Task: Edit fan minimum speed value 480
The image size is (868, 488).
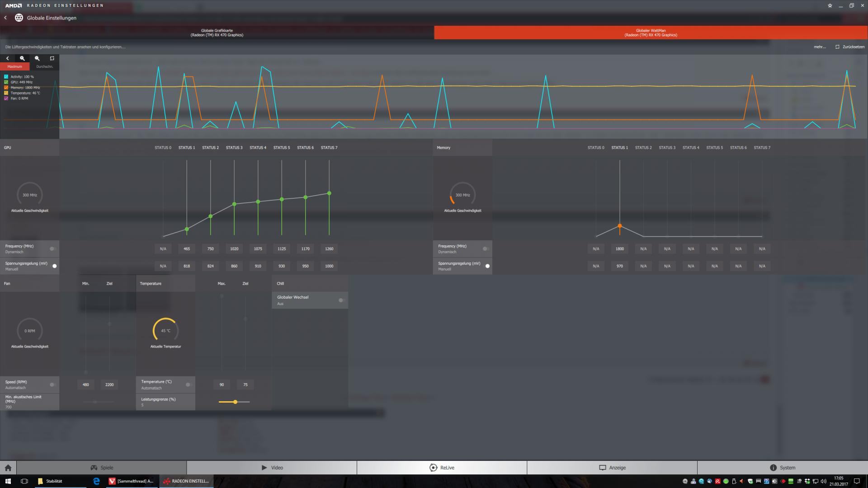Action: (86, 385)
